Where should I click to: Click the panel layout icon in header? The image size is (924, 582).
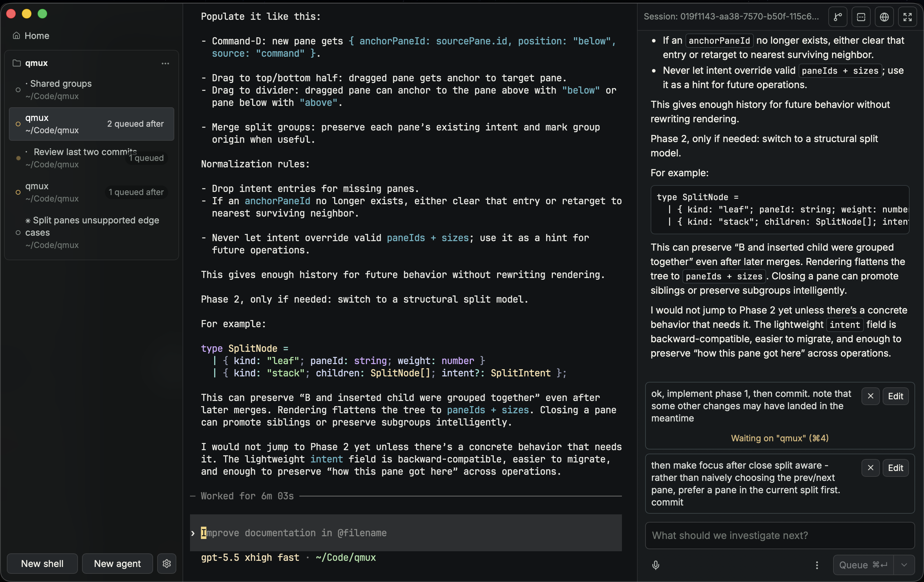[861, 17]
